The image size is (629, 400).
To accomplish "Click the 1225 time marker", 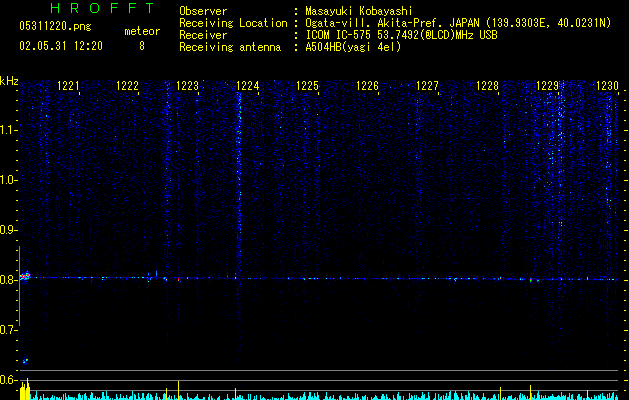I will 307,86.
